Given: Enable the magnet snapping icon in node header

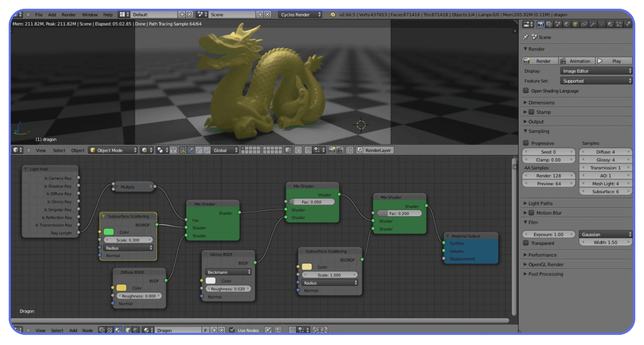Looking at the screenshot, I should click(292, 330).
